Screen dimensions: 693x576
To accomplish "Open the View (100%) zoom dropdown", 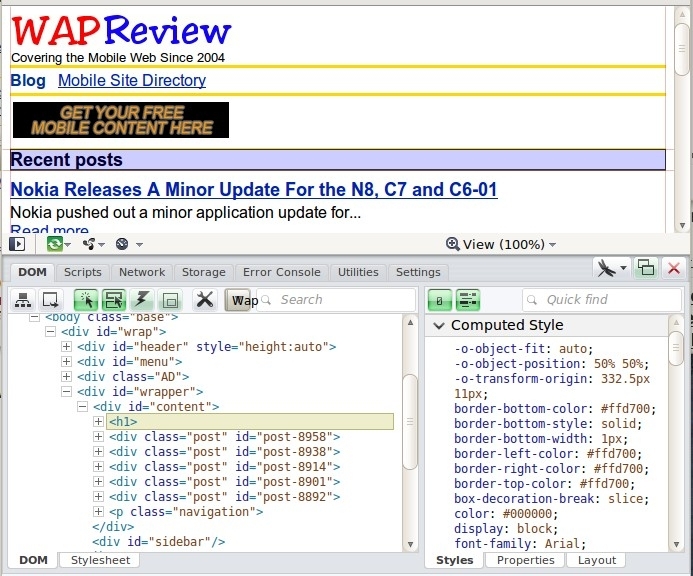I will (501, 244).
